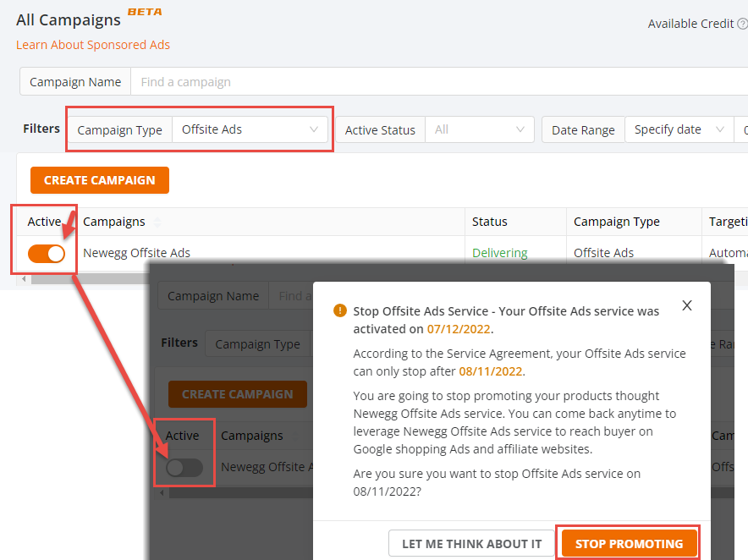Click the dimmed Campaign Type filter behind dialog
Image resolution: width=748 pixels, height=560 pixels.
257,344
